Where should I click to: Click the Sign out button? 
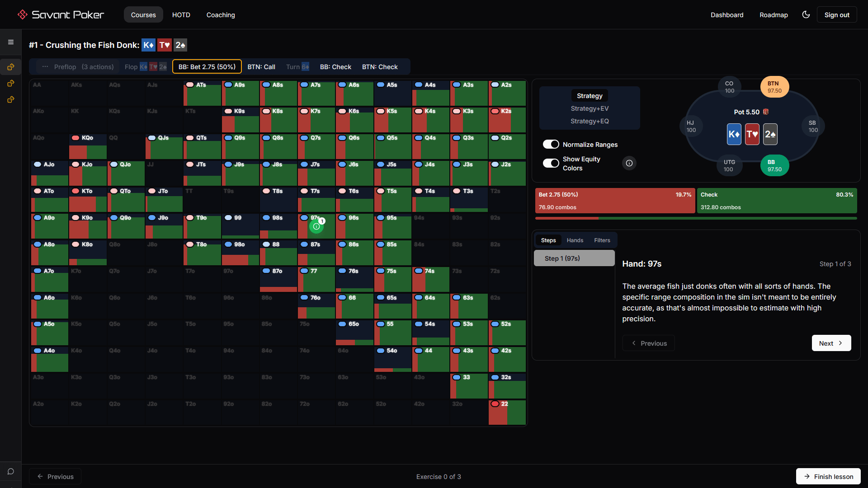click(836, 14)
